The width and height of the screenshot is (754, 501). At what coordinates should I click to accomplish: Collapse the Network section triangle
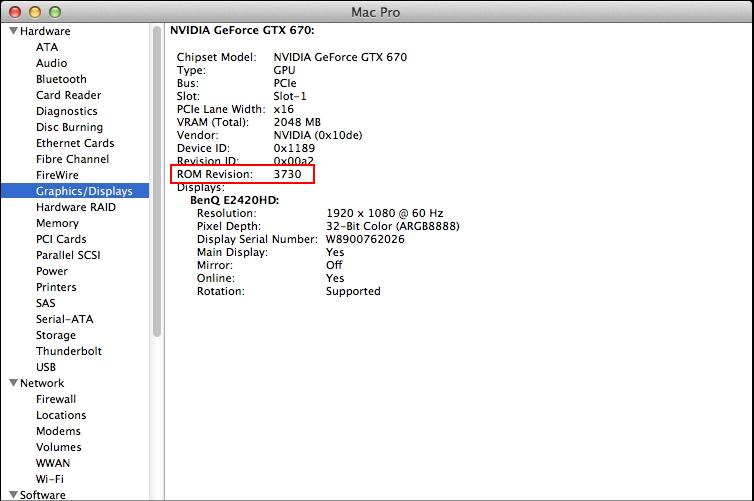coord(13,383)
